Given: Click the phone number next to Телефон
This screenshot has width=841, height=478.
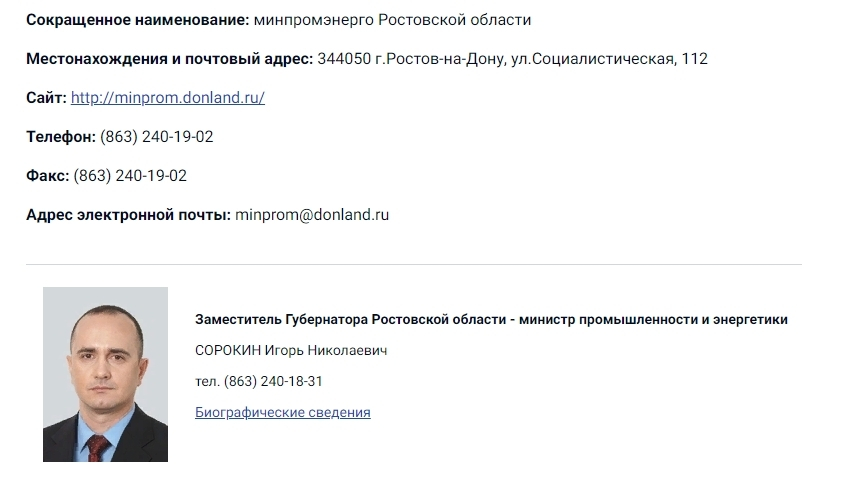Looking at the screenshot, I should (157, 137).
